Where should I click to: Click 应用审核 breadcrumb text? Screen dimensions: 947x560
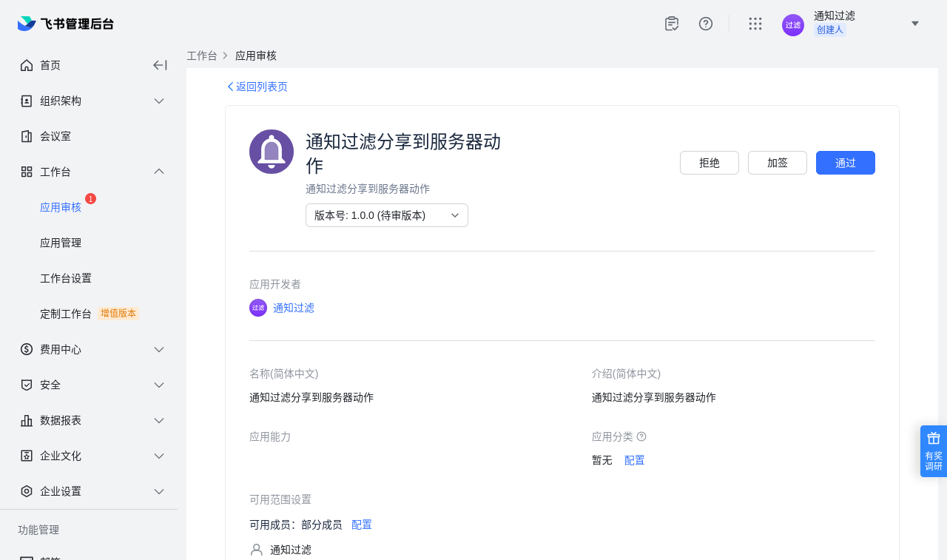click(256, 55)
